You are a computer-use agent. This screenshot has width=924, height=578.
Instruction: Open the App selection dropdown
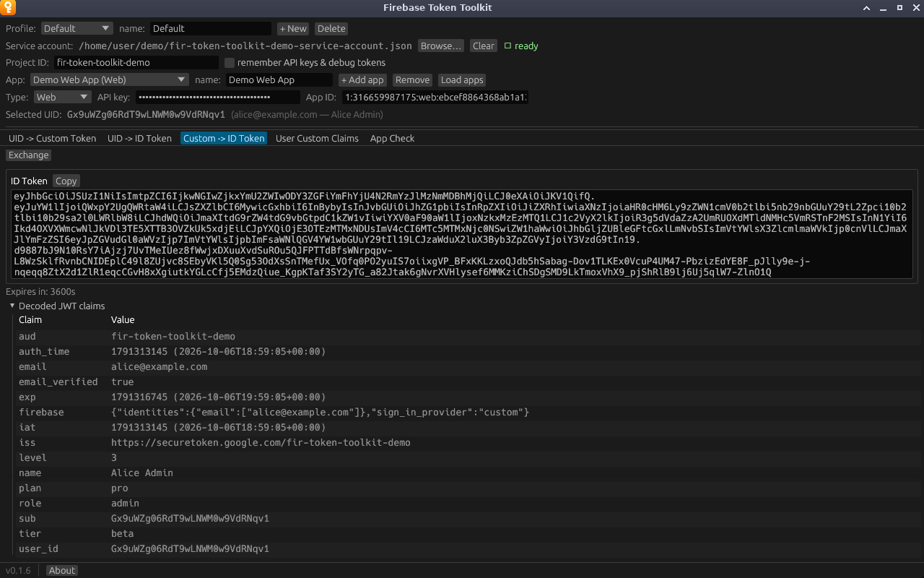110,80
